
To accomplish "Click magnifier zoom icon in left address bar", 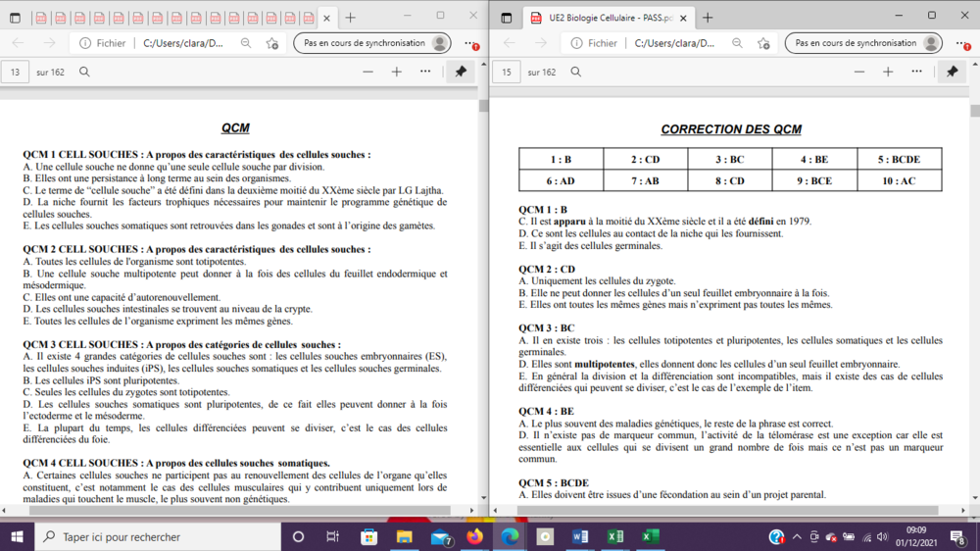I will coord(246,43).
